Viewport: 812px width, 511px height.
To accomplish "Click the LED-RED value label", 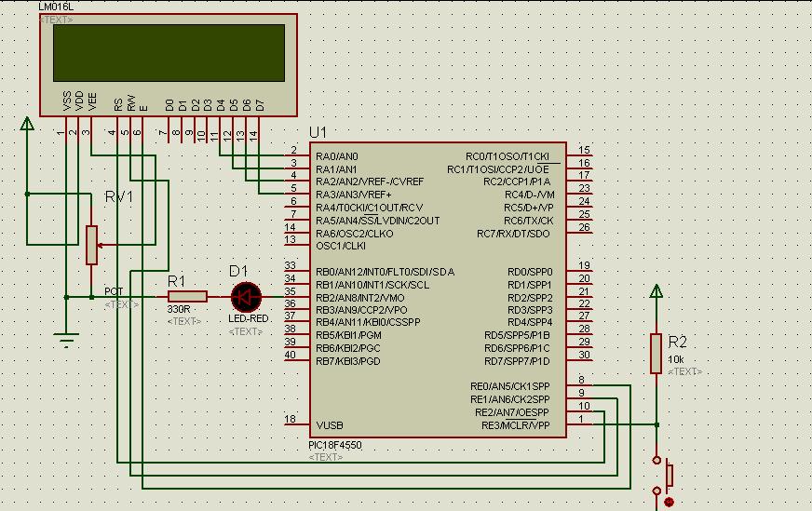I will coord(249,318).
